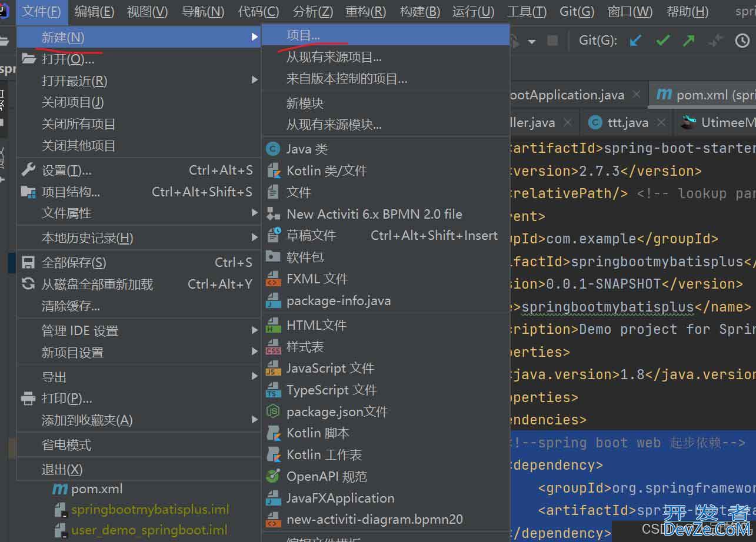Click the folder icon next to 打开(O)
This screenshot has height=542, width=756.
point(28,58)
